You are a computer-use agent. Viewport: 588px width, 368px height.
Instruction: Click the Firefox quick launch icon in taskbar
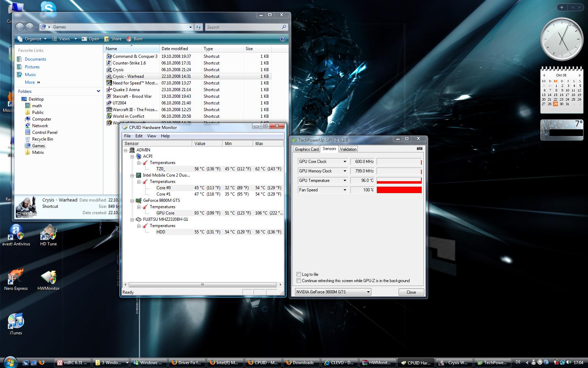pyautogui.click(x=42, y=362)
